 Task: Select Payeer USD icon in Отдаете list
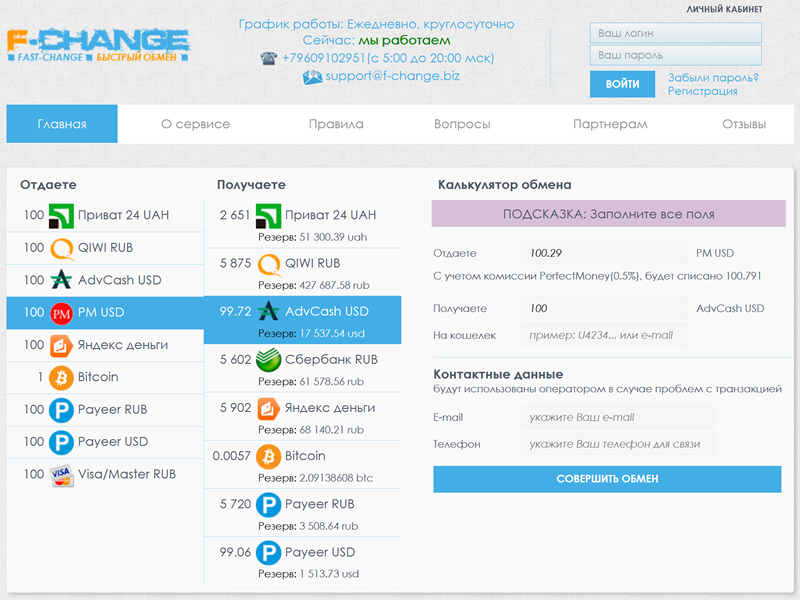pyautogui.click(x=61, y=442)
